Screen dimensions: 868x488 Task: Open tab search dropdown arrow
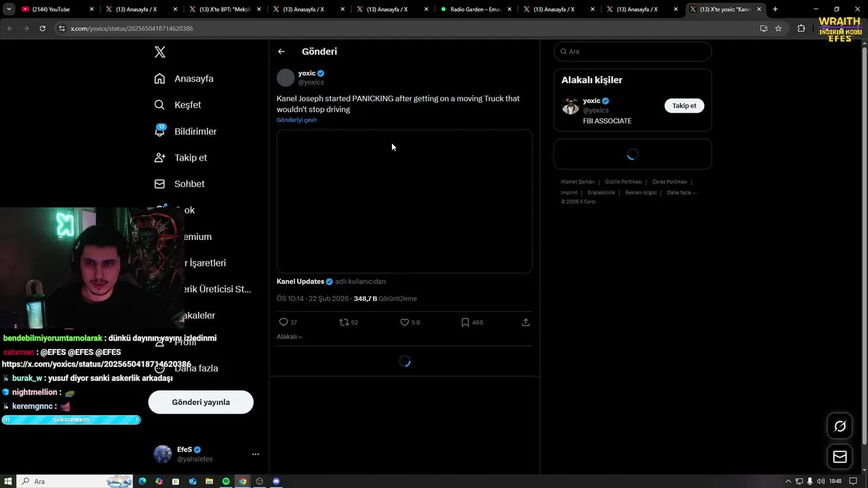tap(9, 9)
